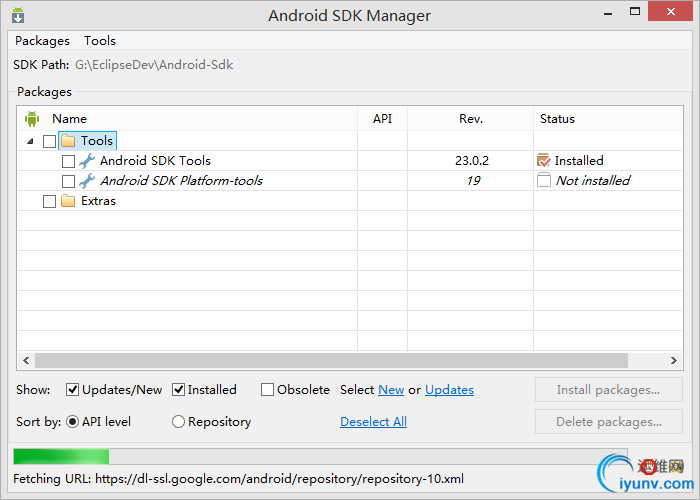Check the Android SDK Platform-tools checkbox
Image resolution: width=700 pixels, height=500 pixels.
coord(68,181)
